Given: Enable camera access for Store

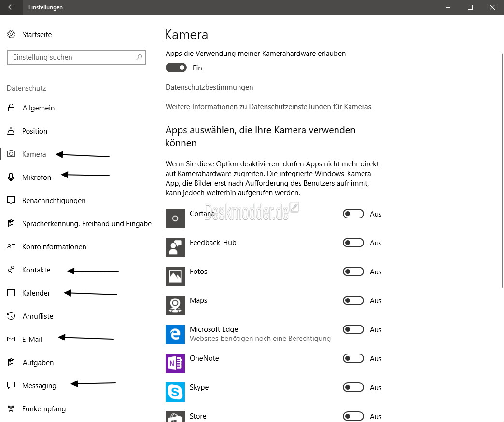Looking at the screenshot, I should 353,416.
